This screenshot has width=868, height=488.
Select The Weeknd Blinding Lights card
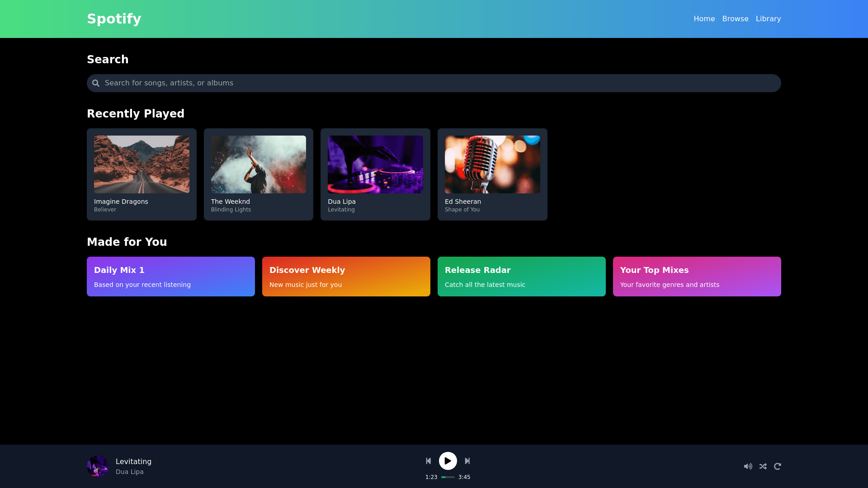tap(258, 174)
